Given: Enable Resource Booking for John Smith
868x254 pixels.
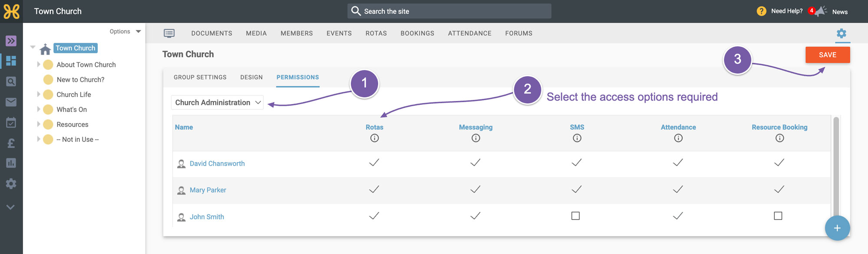Looking at the screenshot, I should tap(778, 216).
